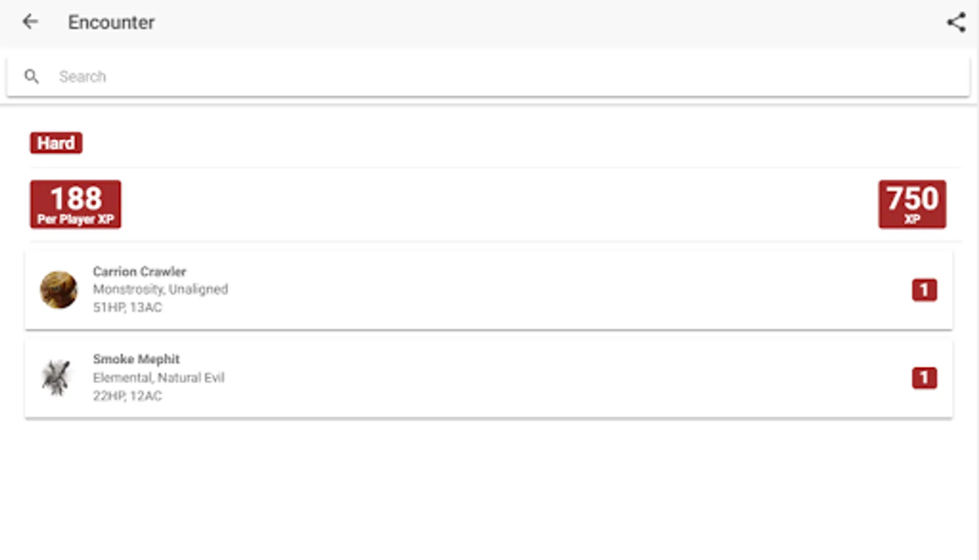Screen dimensions: 979x560
Task: Open Carrion Crawler portrait thumbnail
Action: tap(59, 289)
